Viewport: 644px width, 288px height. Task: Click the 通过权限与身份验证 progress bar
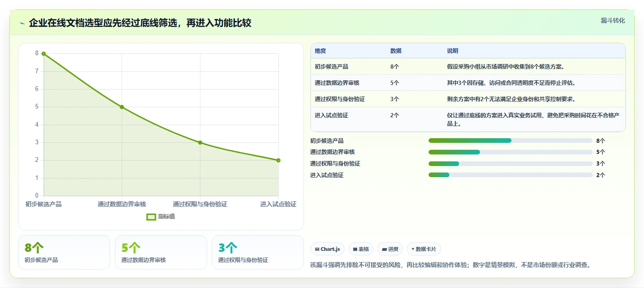[511, 164]
